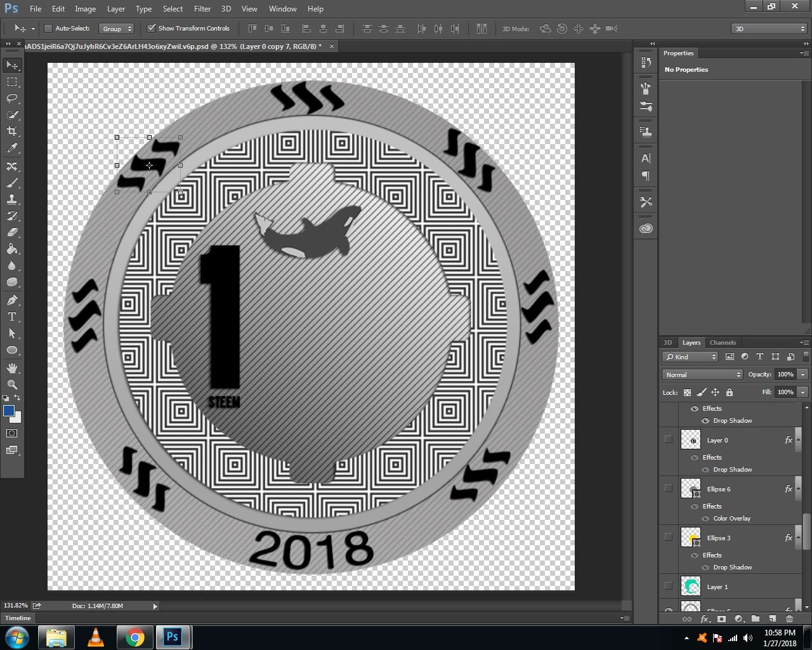
Task: Lock position button
Action: (x=715, y=392)
